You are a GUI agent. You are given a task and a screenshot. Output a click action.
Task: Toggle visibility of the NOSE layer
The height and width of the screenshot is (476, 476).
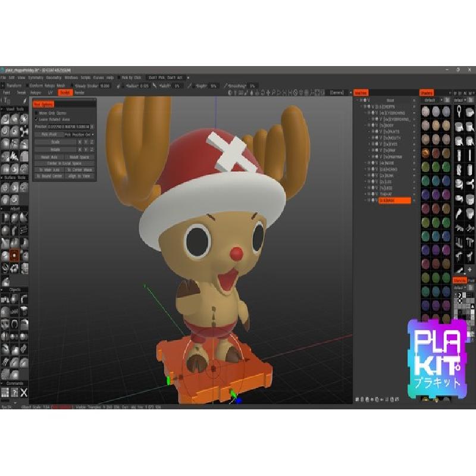373,163
